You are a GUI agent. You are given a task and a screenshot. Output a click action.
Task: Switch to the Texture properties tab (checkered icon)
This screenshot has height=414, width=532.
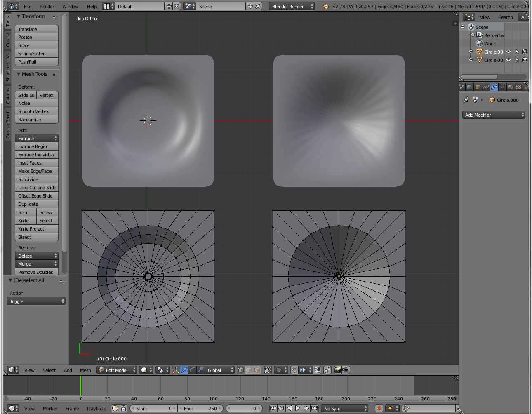[x=519, y=87]
